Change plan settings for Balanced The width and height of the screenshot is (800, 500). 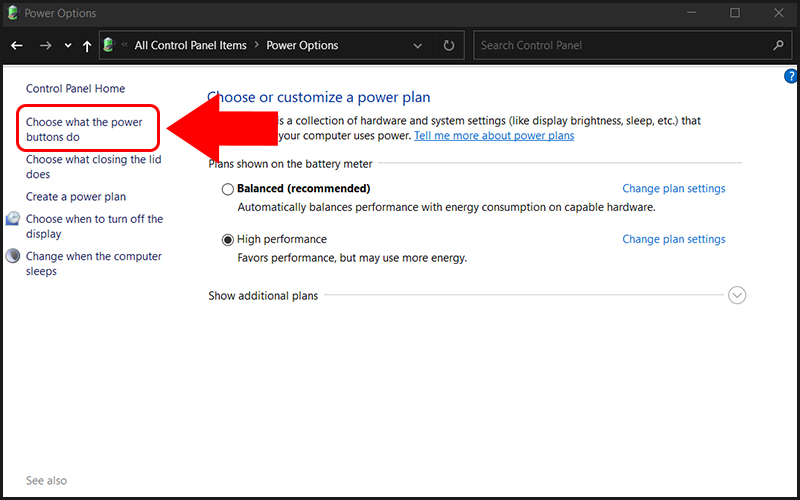click(673, 188)
